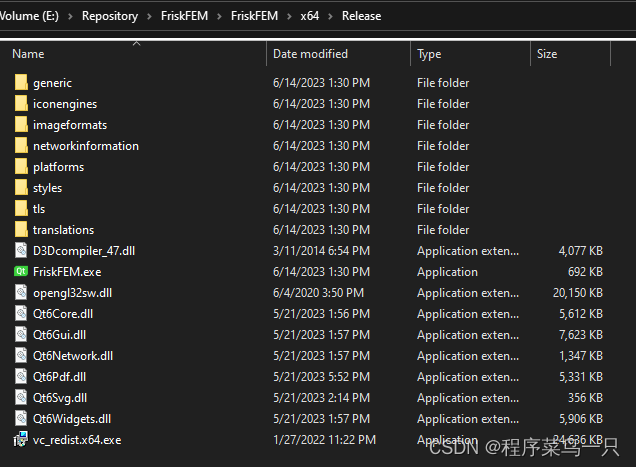Image resolution: width=636 pixels, height=467 pixels.
Task: Click the folder name imageformats
Action: click(70, 125)
